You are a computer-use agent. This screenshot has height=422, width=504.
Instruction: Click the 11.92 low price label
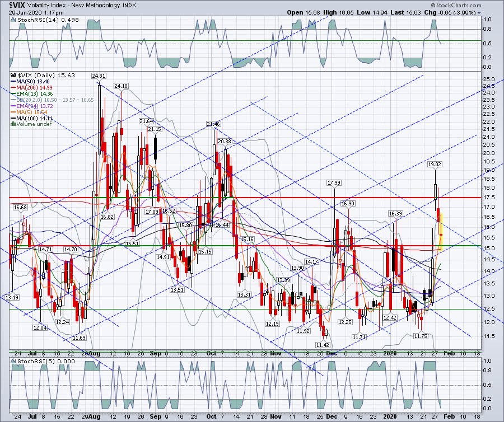click(303, 331)
